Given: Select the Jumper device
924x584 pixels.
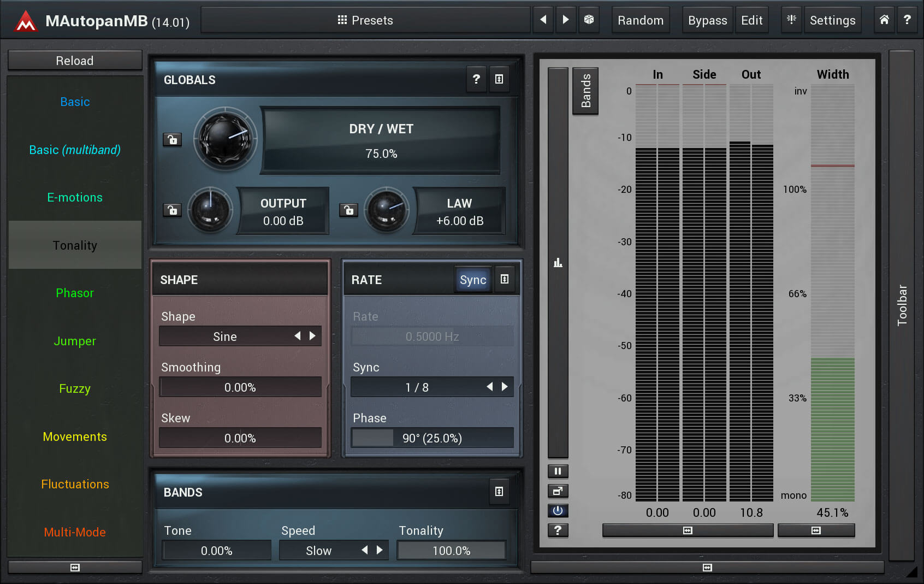Looking at the screenshot, I should pos(75,341).
